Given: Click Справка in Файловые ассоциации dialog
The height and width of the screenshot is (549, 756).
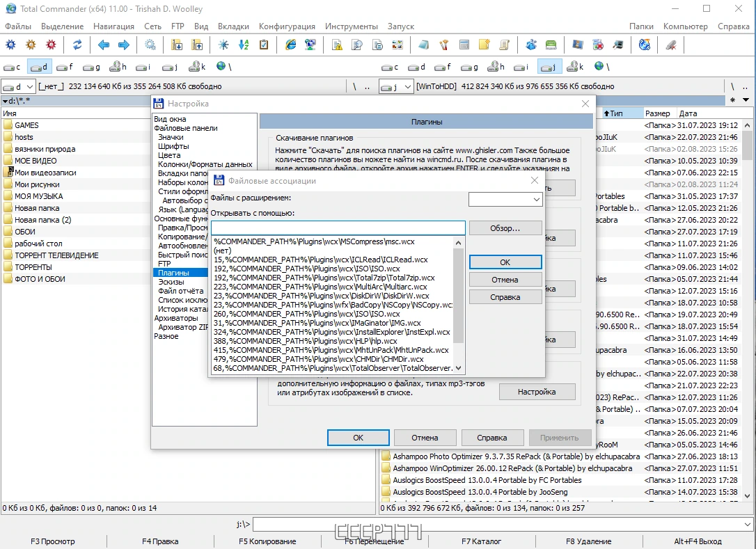Looking at the screenshot, I should pyautogui.click(x=505, y=297).
